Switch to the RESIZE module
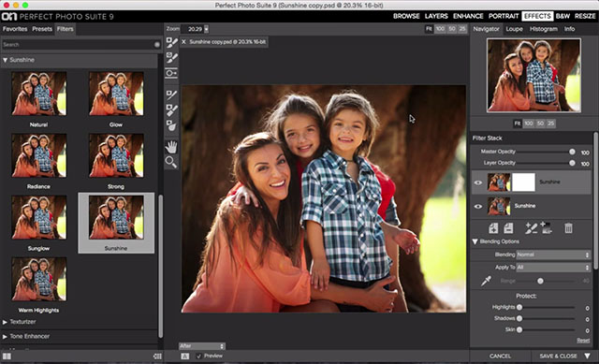Image resolution: width=599 pixels, height=364 pixels. 585,16
